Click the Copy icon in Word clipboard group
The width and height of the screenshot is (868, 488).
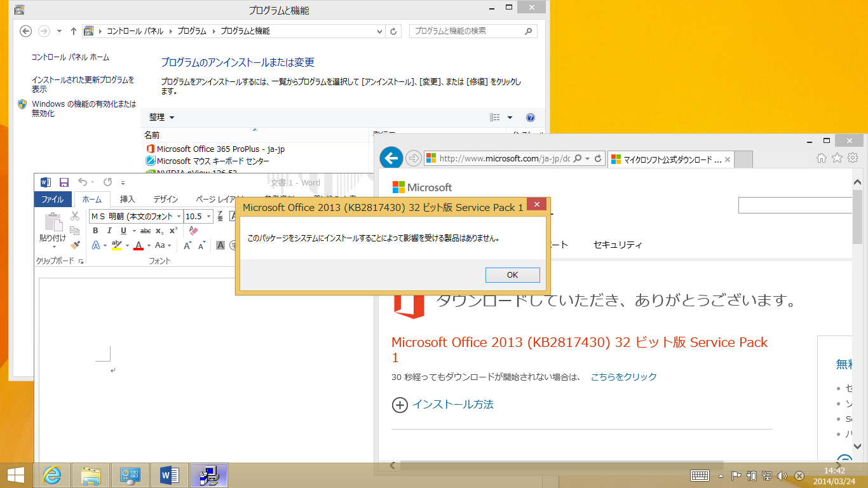(x=75, y=230)
